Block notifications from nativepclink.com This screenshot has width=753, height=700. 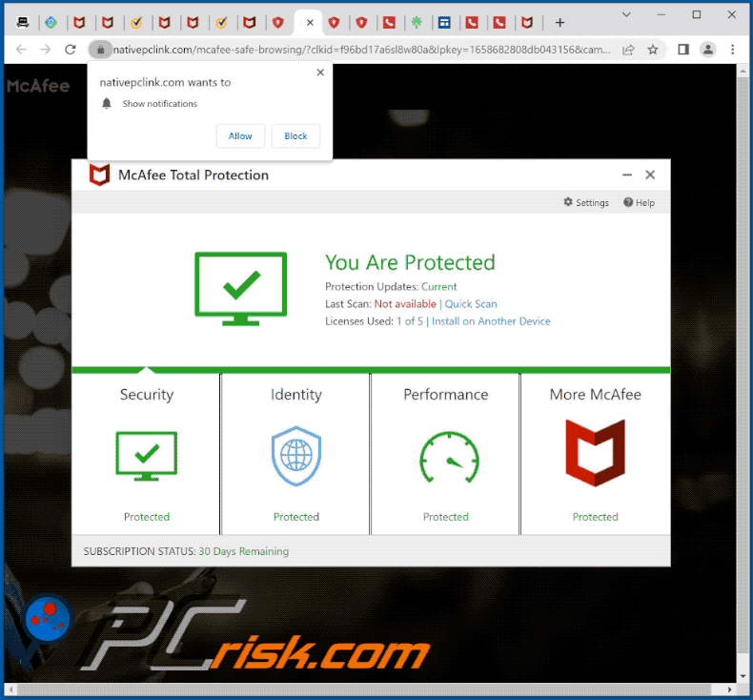click(x=295, y=136)
